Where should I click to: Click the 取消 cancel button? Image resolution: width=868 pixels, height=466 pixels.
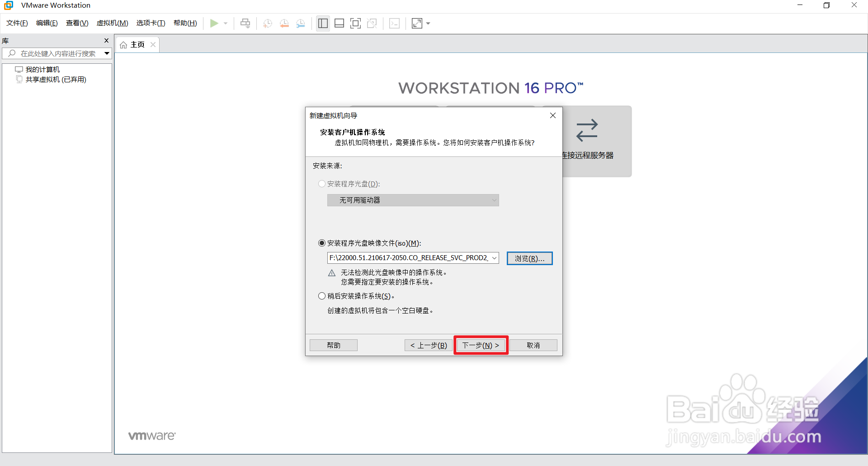point(533,345)
